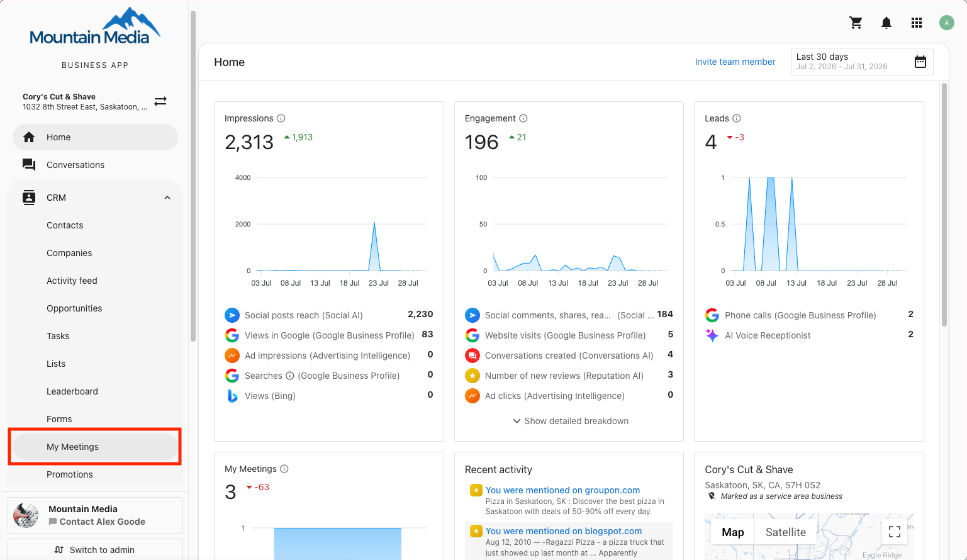
Task: Expand Show detailed breakdown
Action: (571, 421)
